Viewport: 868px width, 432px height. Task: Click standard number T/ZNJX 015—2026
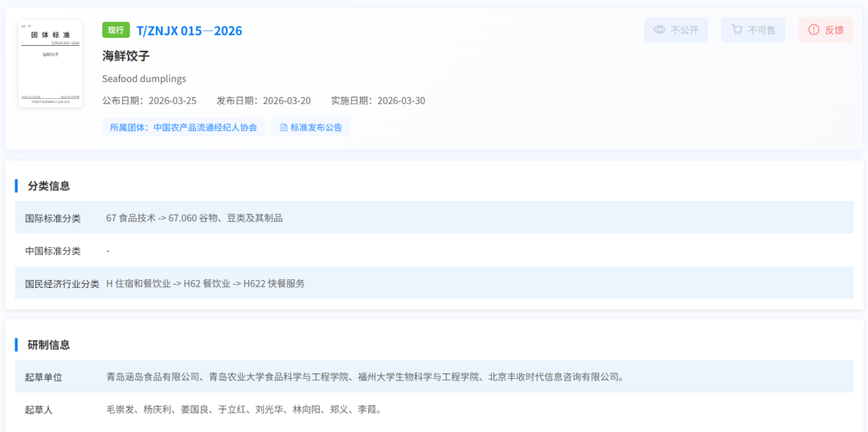click(190, 31)
